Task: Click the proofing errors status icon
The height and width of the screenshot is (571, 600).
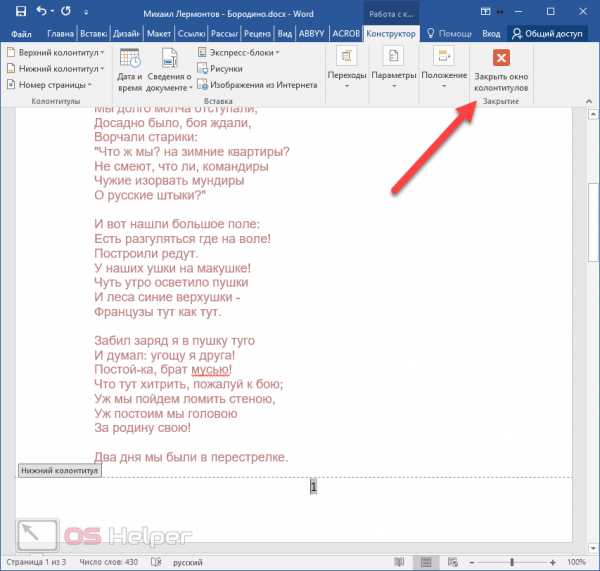Action: (156, 562)
